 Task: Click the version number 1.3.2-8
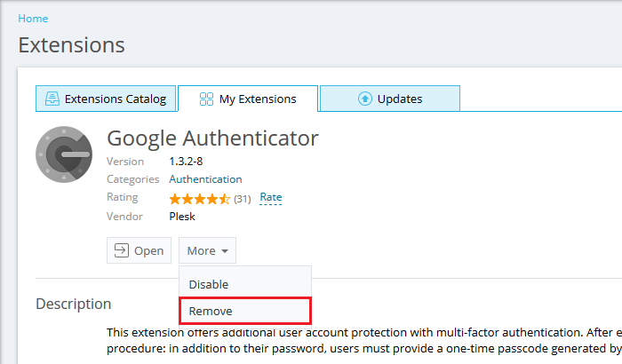tap(186, 162)
